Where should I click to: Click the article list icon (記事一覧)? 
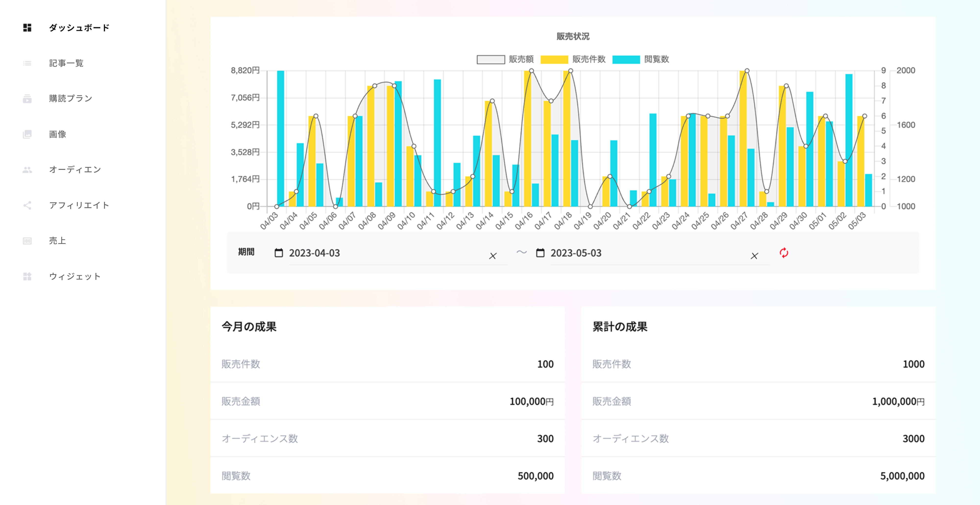coord(27,63)
